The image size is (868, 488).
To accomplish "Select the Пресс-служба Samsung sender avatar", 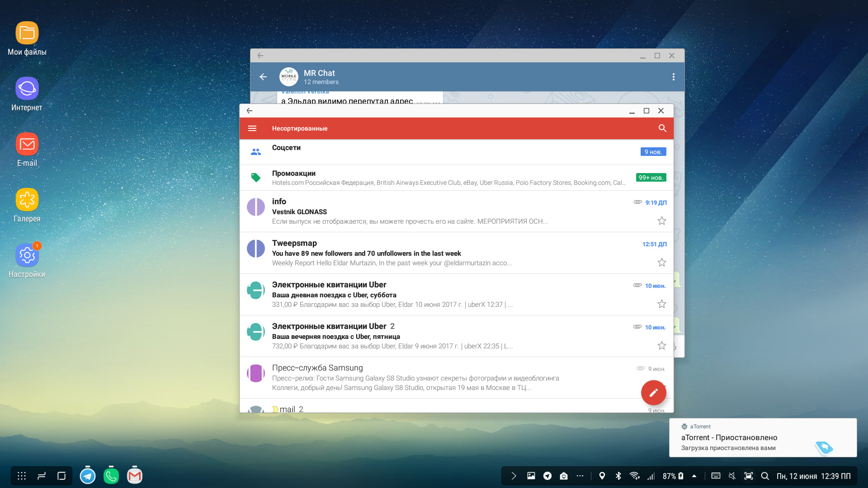I will pyautogui.click(x=256, y=373).
